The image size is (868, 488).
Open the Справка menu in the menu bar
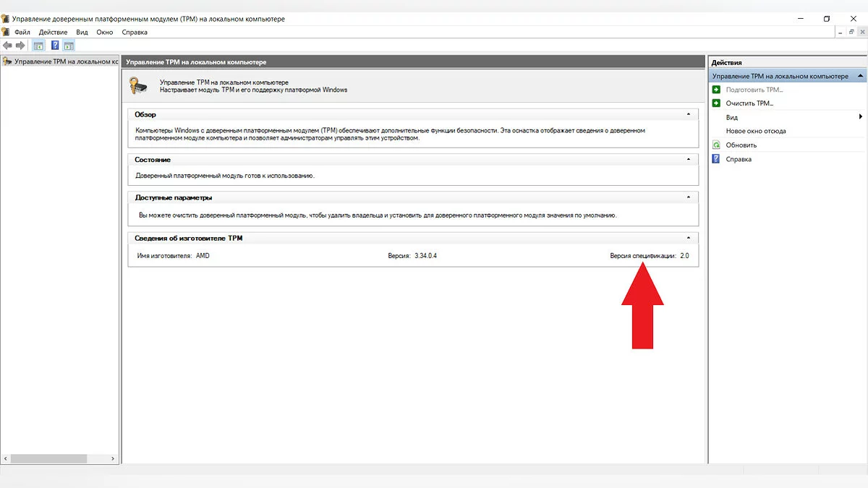(135, 32)
